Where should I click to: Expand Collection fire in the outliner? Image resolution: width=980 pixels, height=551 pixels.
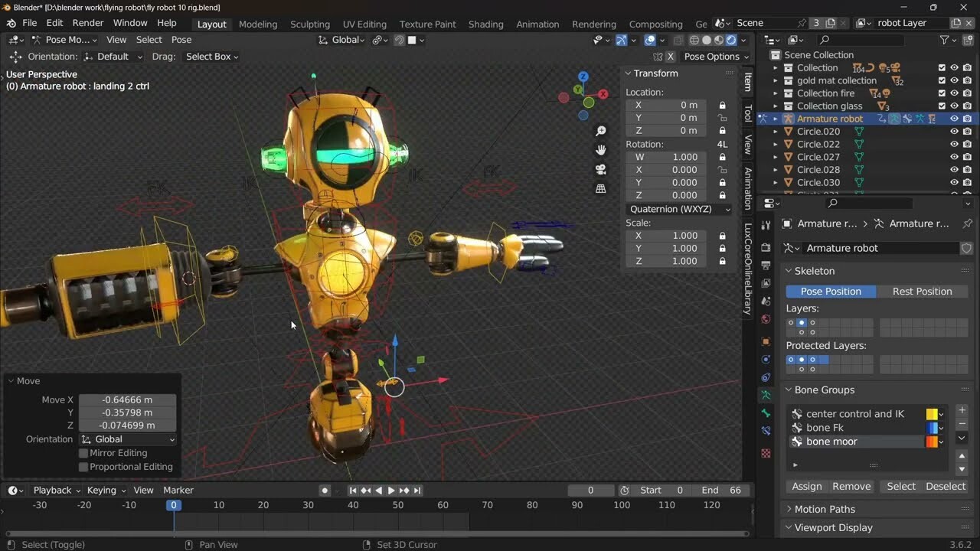(x=776, y=93)
